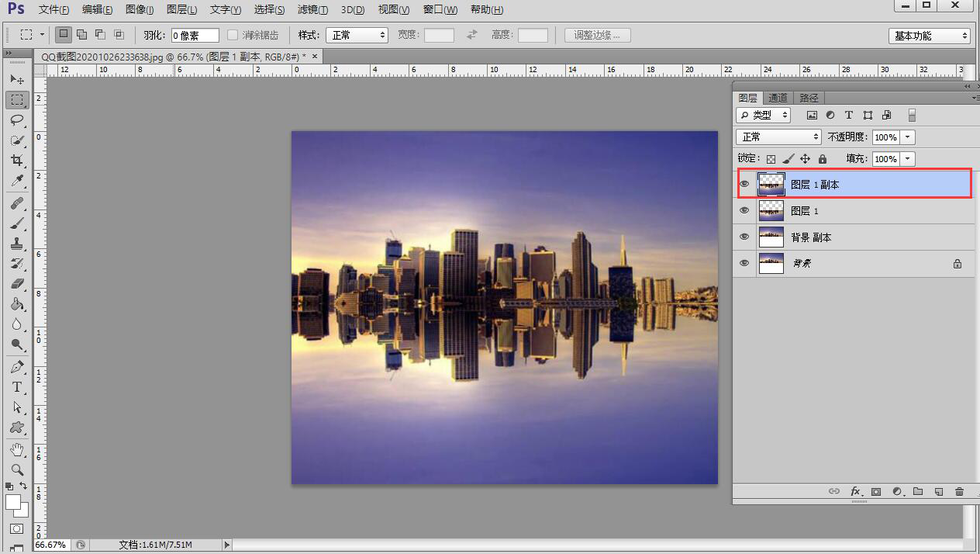Click the 羽化 feather input field

pos(195,36)
